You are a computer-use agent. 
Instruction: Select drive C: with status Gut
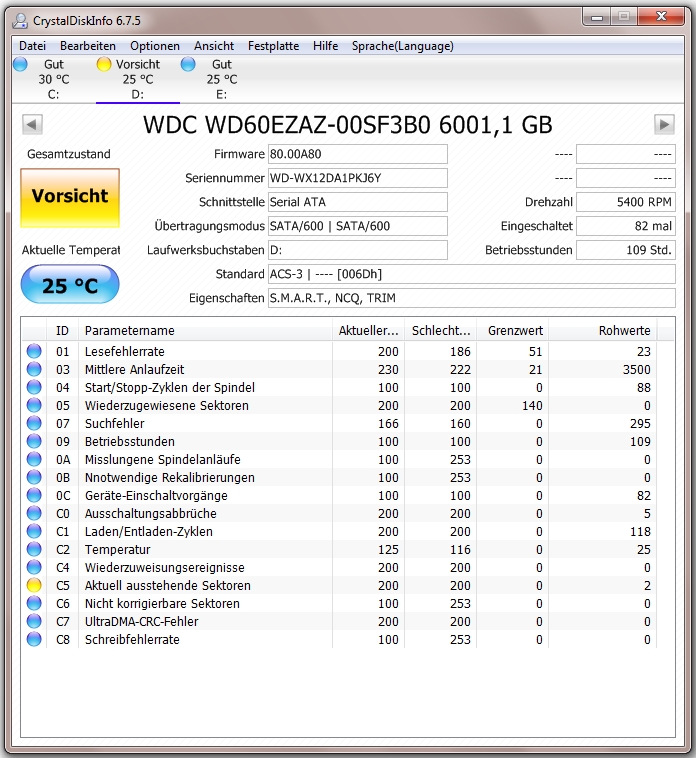54,79
